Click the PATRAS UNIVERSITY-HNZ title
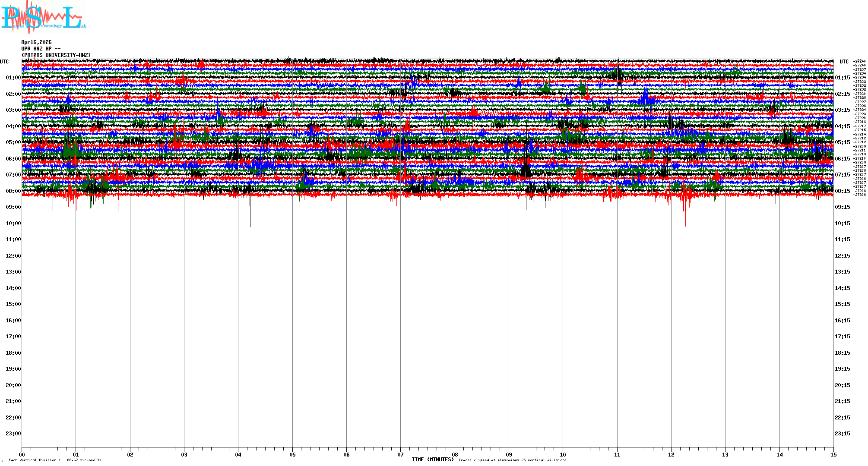 (56, 55)
